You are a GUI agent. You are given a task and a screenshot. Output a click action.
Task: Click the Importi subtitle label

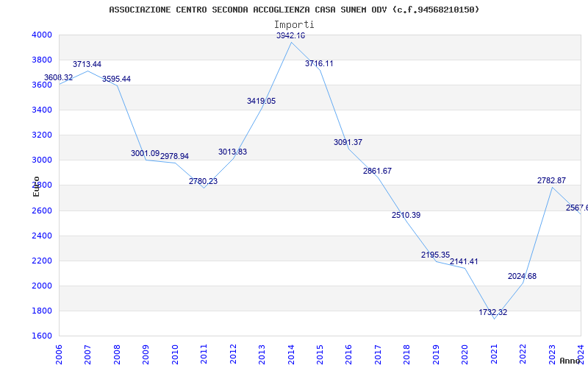click(x=294, y=25)
